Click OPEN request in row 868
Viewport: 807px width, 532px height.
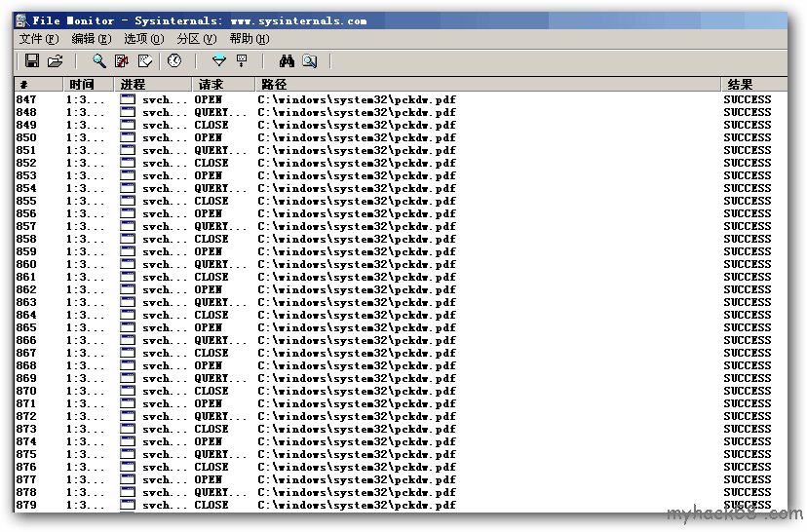tap(209, 365)
